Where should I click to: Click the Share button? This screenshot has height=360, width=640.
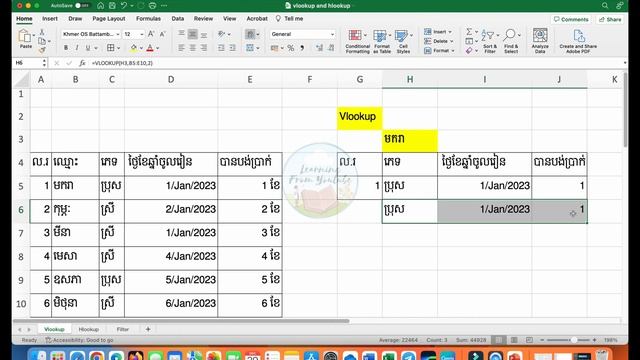(x=610, y=19)
